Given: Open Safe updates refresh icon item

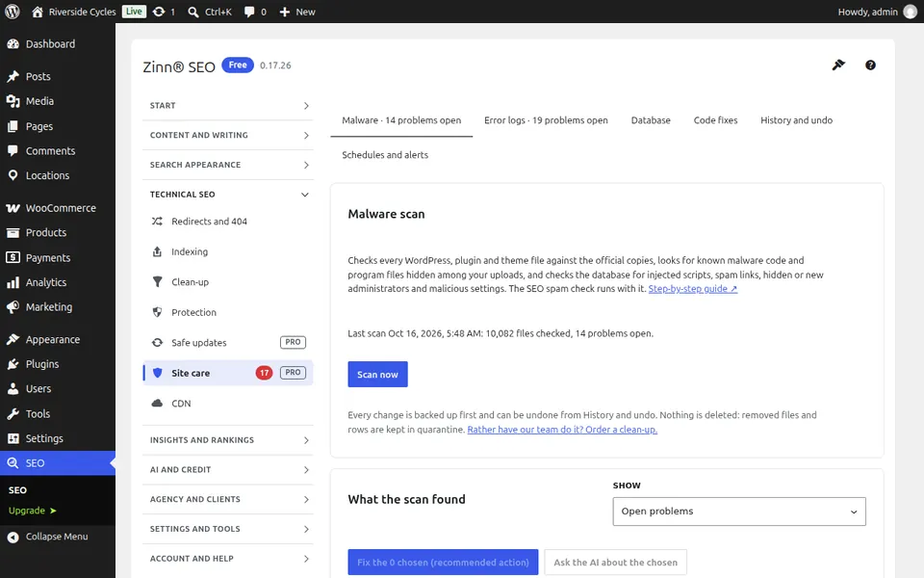Looking at the screenshot, I should [x=227, y=343].
